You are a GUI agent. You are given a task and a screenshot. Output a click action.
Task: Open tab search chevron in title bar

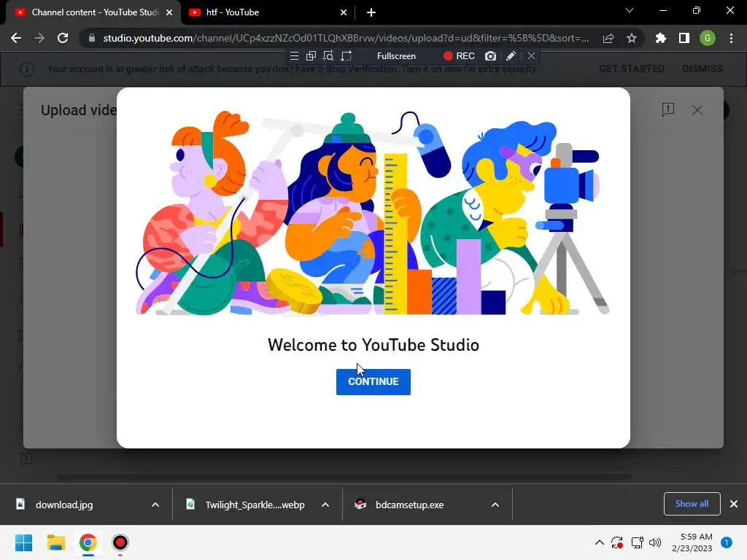630,10
